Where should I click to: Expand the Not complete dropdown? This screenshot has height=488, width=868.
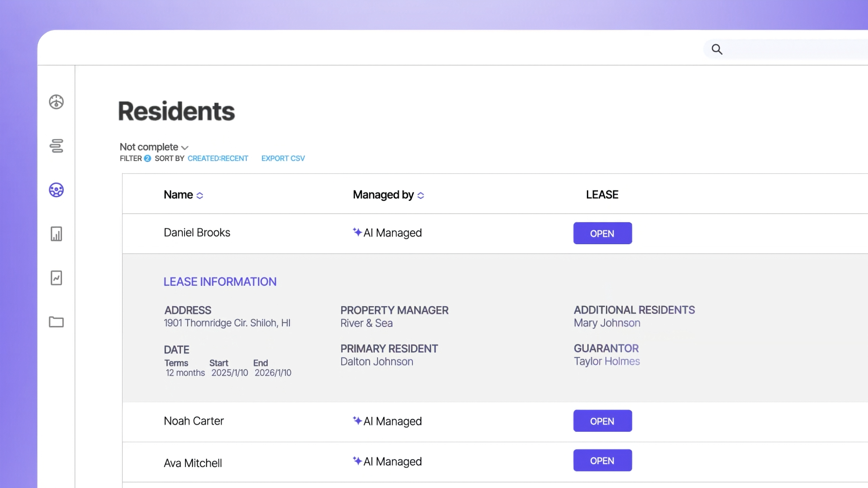tap(154, 147)
